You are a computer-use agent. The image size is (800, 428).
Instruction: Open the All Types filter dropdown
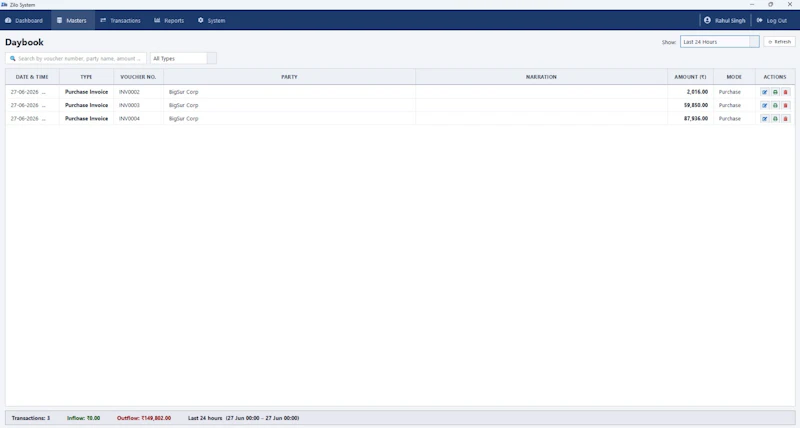coord(183,59)
